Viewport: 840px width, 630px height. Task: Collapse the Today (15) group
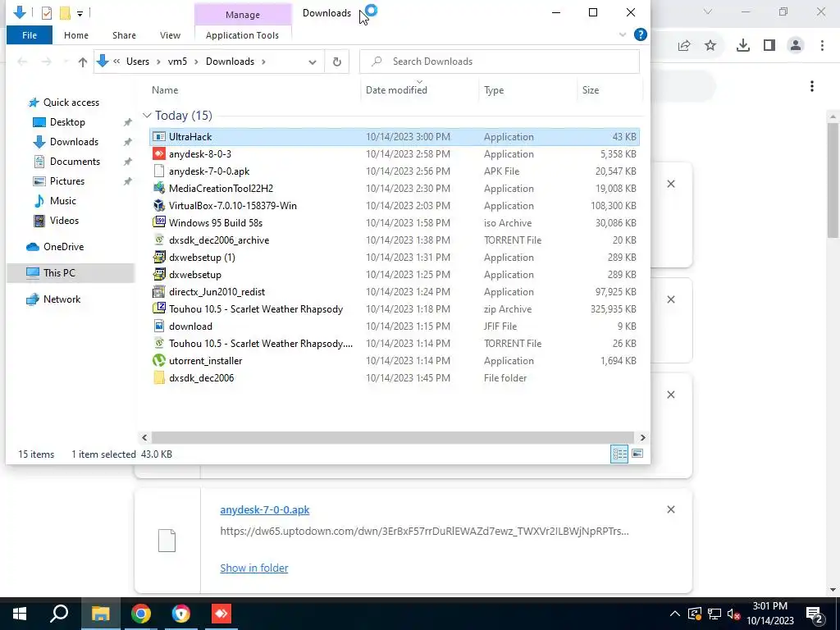point(147,116)
